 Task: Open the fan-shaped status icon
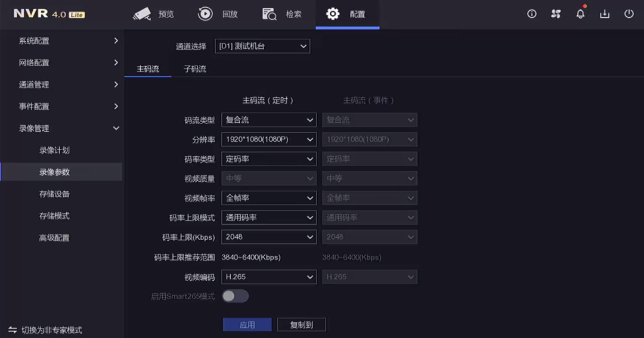click(556, 14)
